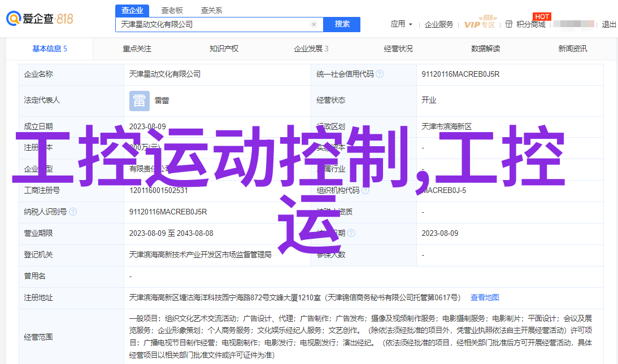Open the 重点关注 tab
The image size is (618, 364).
point(137,49)
